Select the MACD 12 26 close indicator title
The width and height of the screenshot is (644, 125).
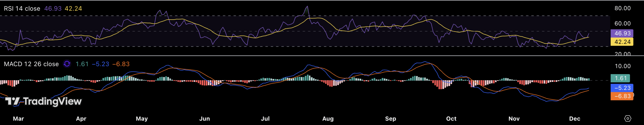31,64
